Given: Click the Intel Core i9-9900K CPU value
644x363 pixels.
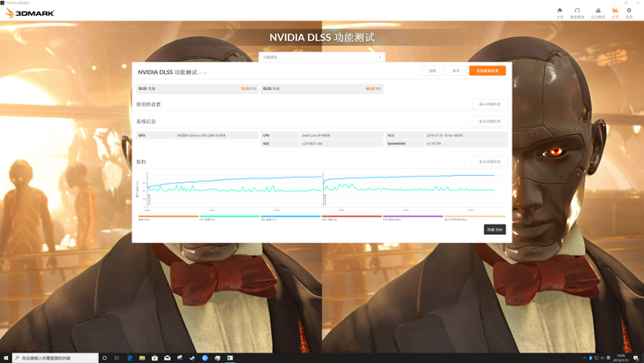Looking at the screenshot, I should [x=316, y=135].
